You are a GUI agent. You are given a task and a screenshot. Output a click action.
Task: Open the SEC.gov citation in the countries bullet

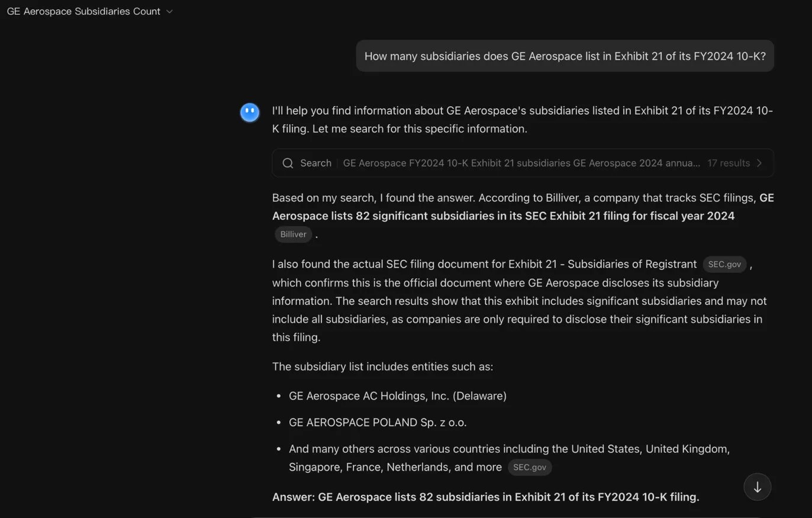pyautogui.click(x=530, y=467)
